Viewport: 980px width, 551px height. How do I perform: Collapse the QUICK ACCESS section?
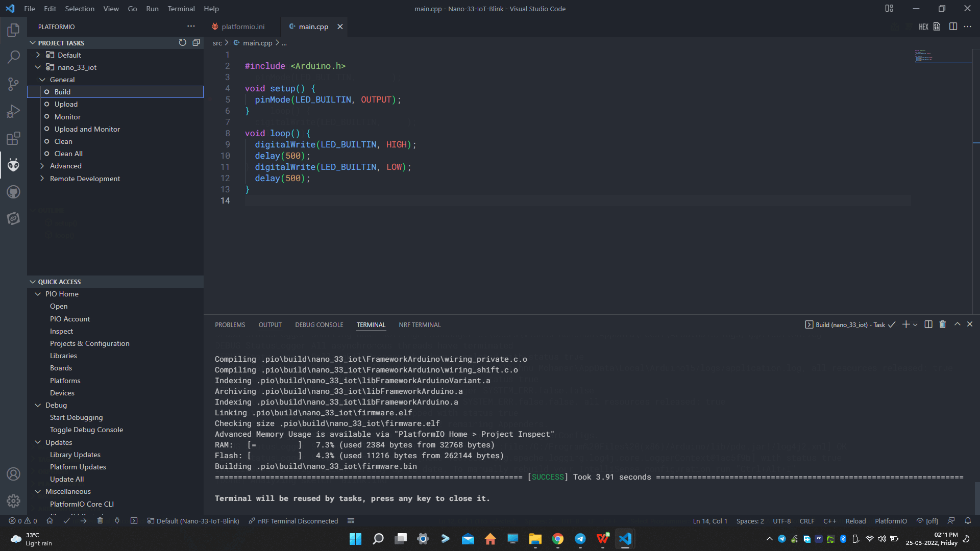click(33, 282)
